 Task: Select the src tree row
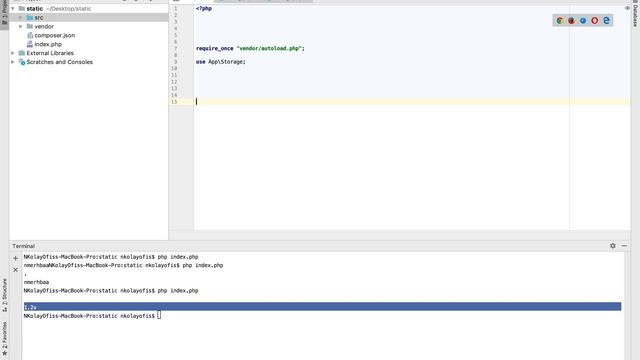pos(89,18)
